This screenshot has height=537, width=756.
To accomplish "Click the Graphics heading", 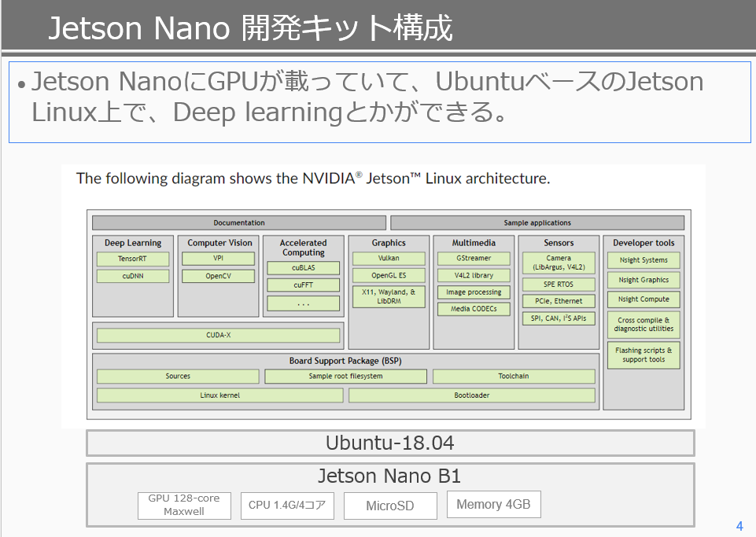I will 389,243.
